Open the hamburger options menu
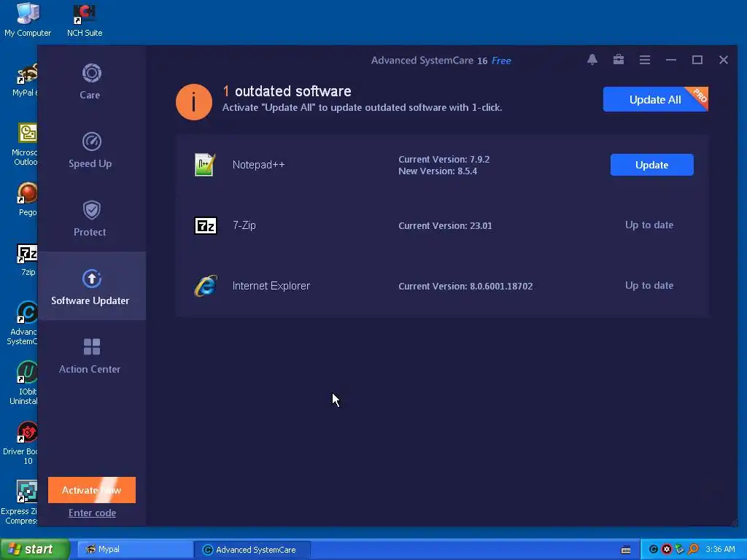This screenshot has height=560, width=747. click(645, 60)
